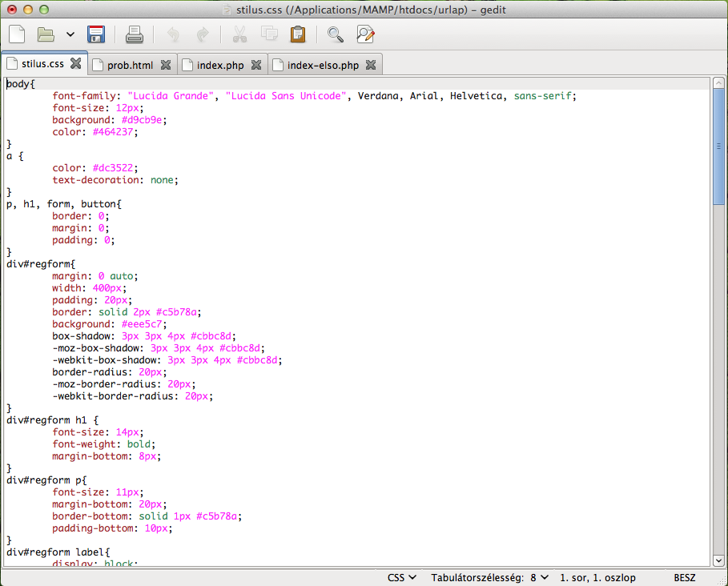The image size is (728, 586).
Task: Click the '1. sor, 1. oszlop' status
Action: point(597,578)
